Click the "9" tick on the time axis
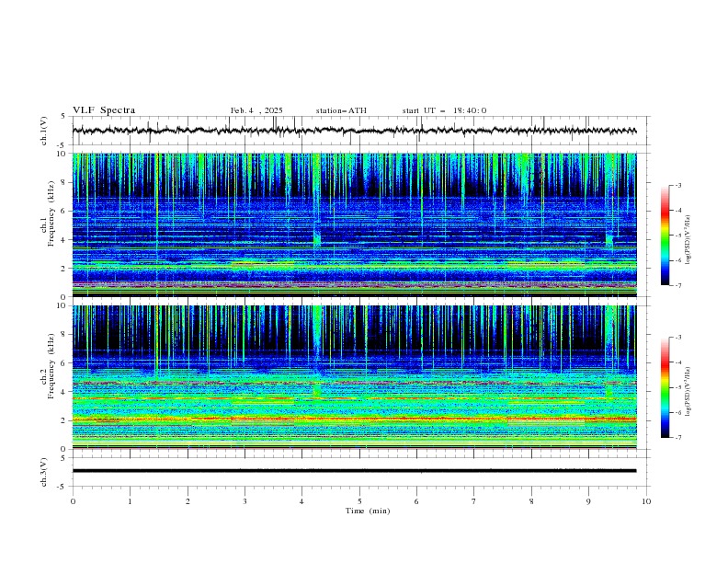Screen dimensions: 728x563 pos(588,501)
